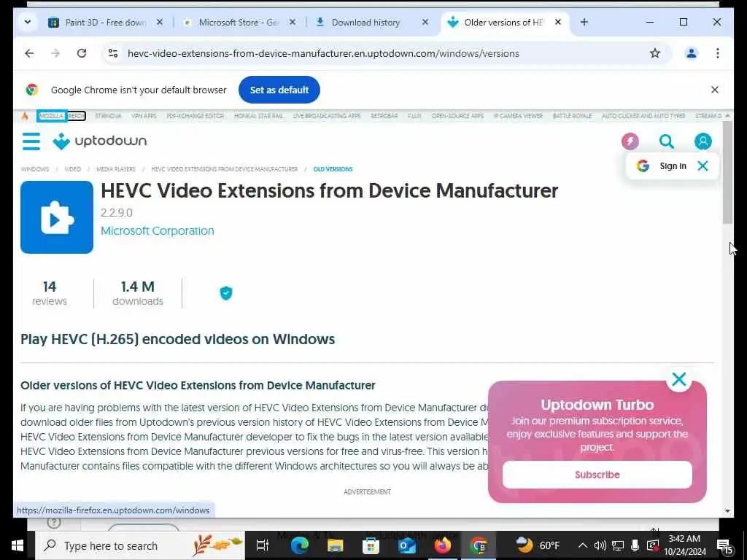
Task: Open Uptodown Turbo lightning icon
Action: tap(630, 141)
